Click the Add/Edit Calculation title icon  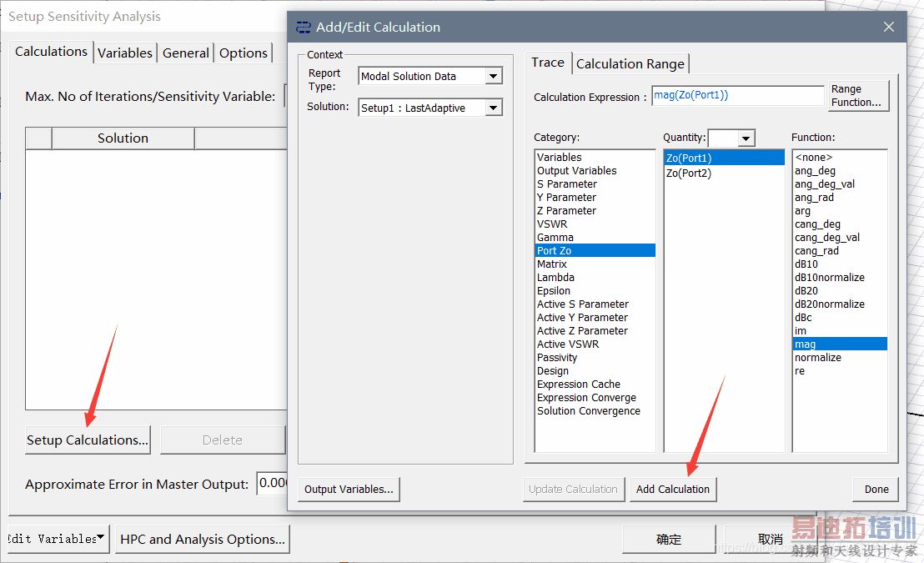click(x=304, y=28)
